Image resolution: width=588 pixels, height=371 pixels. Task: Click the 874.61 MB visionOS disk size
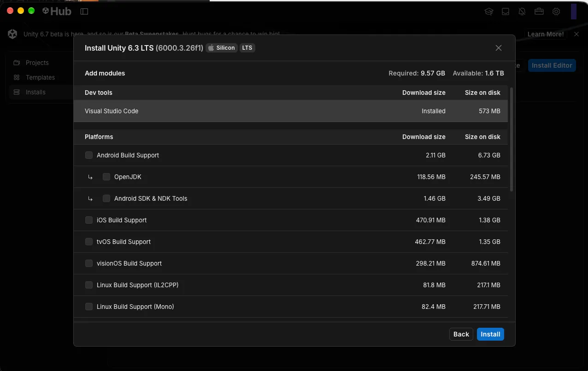point(486,263)
